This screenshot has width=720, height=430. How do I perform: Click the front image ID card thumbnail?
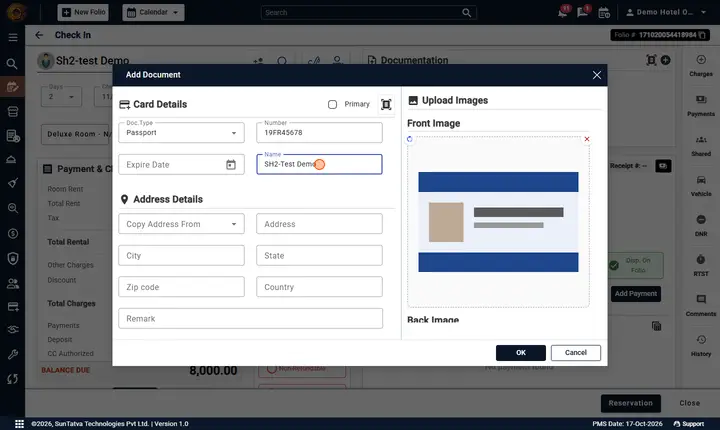(498, 222)
